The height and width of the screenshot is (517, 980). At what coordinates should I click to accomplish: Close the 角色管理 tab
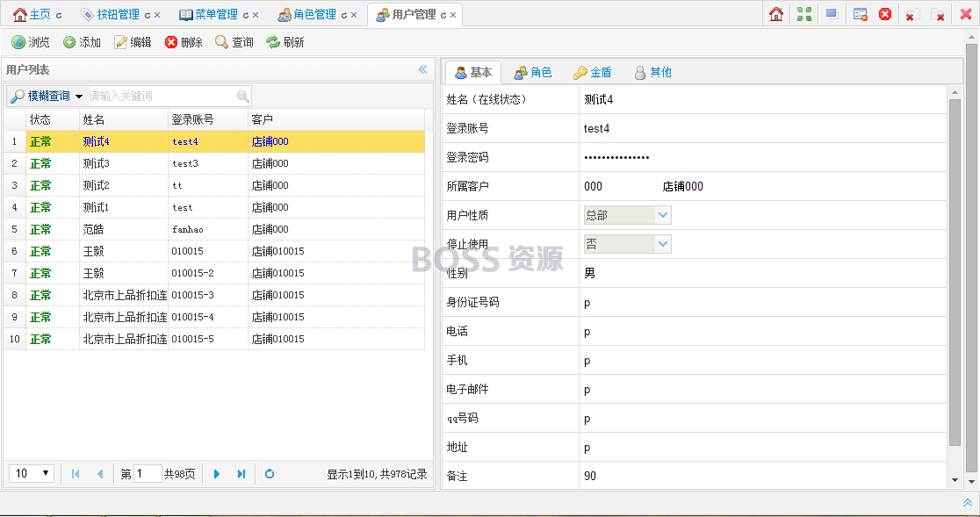click(354, 15)
